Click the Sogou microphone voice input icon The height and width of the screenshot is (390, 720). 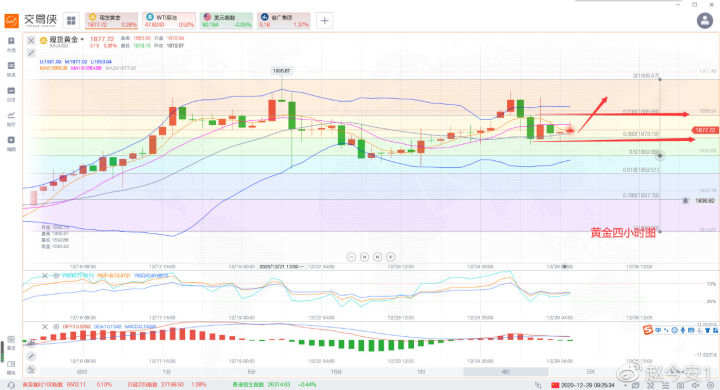[x=683, y=330]
